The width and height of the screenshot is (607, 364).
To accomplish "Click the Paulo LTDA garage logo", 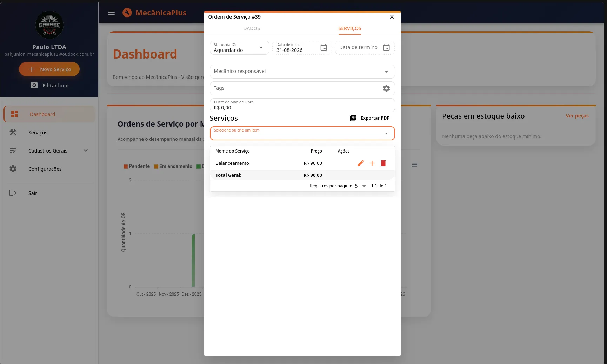I will 49,25.
